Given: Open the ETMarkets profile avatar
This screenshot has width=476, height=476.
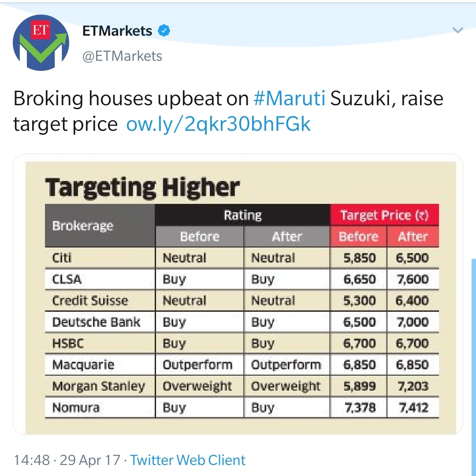Looking at the screenshot, I should click(x=41, y=43).
